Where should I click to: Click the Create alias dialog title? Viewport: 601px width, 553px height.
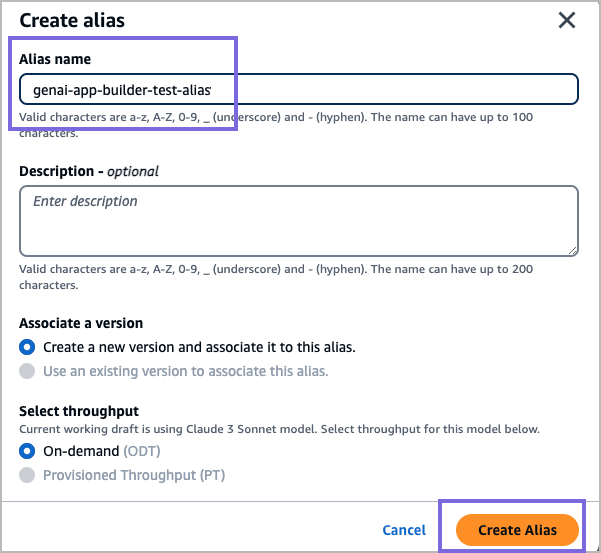pos(72,20)
